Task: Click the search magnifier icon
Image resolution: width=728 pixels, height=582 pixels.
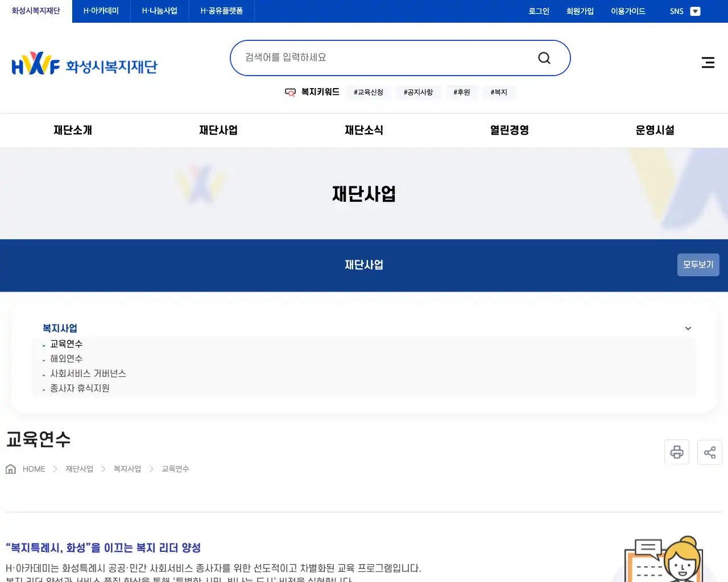Action: tap(544, 57)
